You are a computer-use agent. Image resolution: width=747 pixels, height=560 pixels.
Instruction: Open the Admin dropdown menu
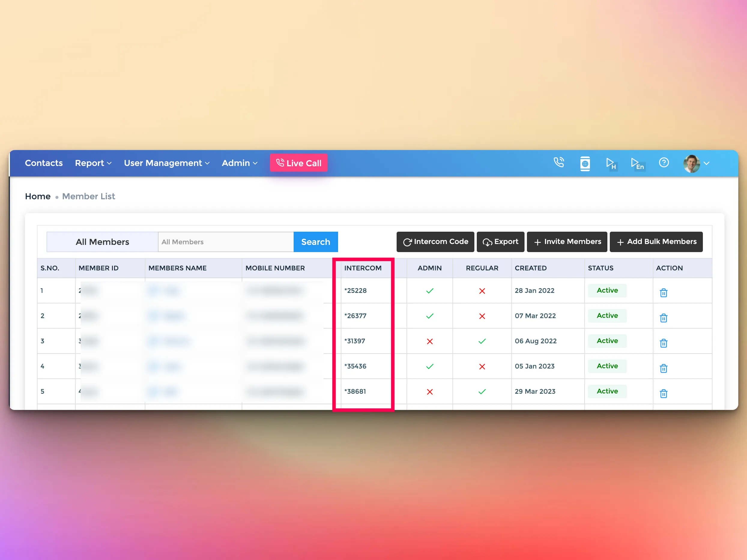point(239,163)
